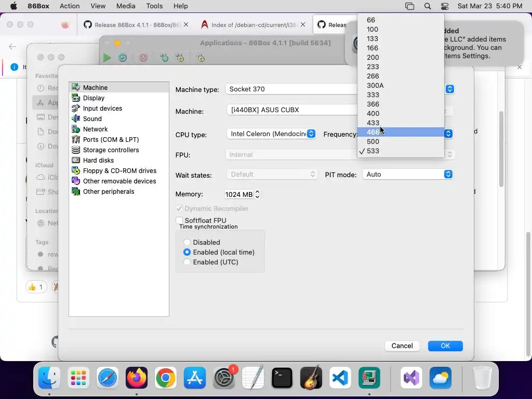Screen dimensions: 532x399
Task: Enable the Softfloat FPU checkbox
Action: point(179,220)
